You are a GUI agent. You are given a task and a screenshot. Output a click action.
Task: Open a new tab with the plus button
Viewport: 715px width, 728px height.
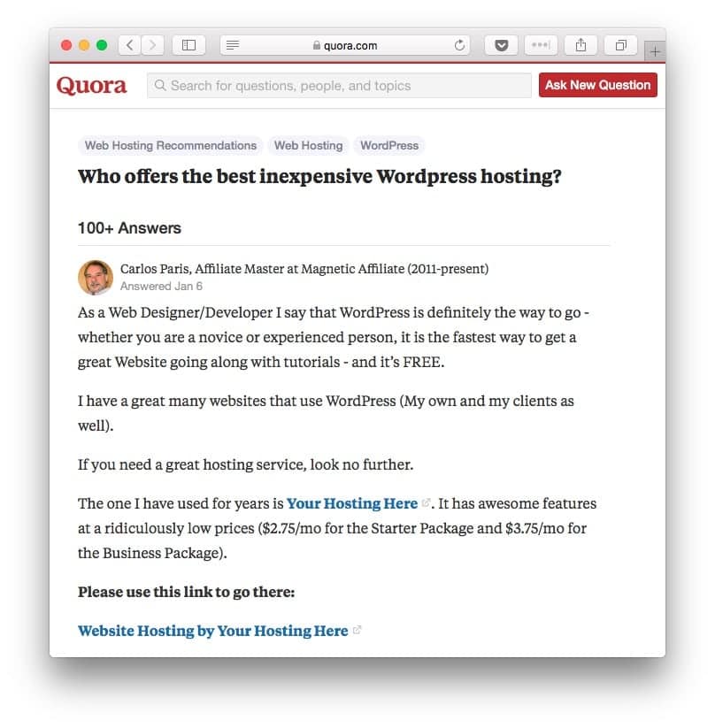(x=655, y=50)
